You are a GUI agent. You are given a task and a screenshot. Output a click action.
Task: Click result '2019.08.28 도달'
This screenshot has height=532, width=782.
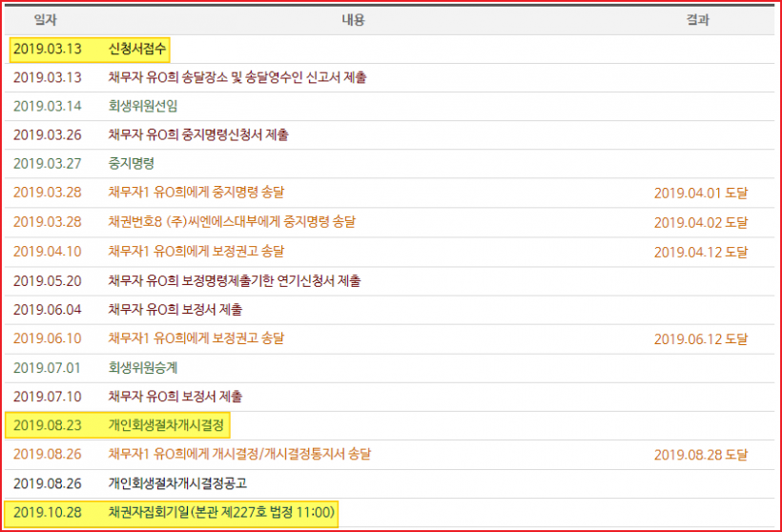[701, 455]
